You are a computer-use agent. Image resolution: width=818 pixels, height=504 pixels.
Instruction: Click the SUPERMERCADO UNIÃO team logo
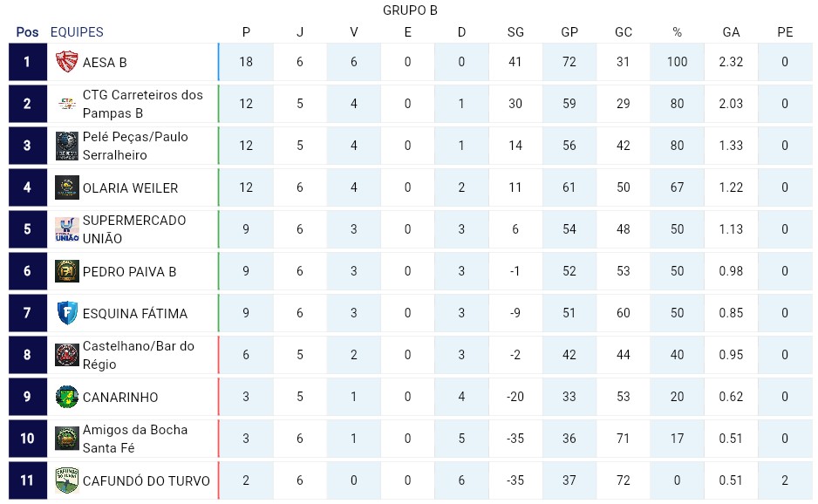tap(67, 229)
